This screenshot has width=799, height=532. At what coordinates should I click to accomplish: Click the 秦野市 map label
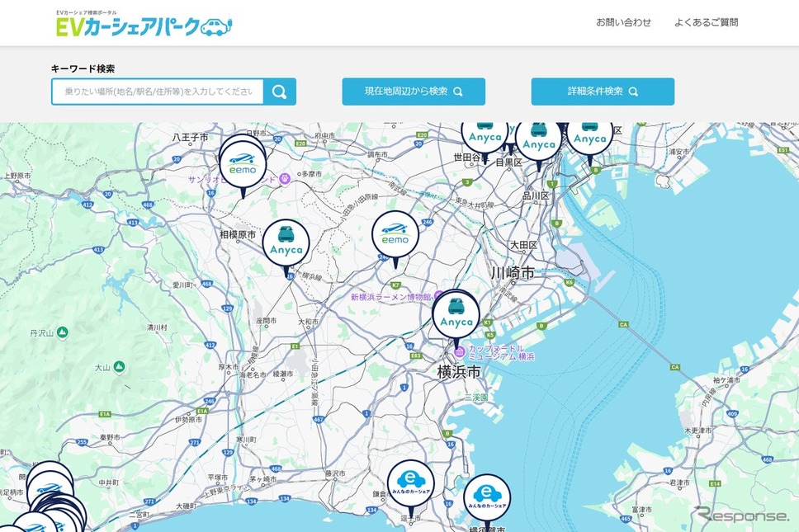coord(110,437)
